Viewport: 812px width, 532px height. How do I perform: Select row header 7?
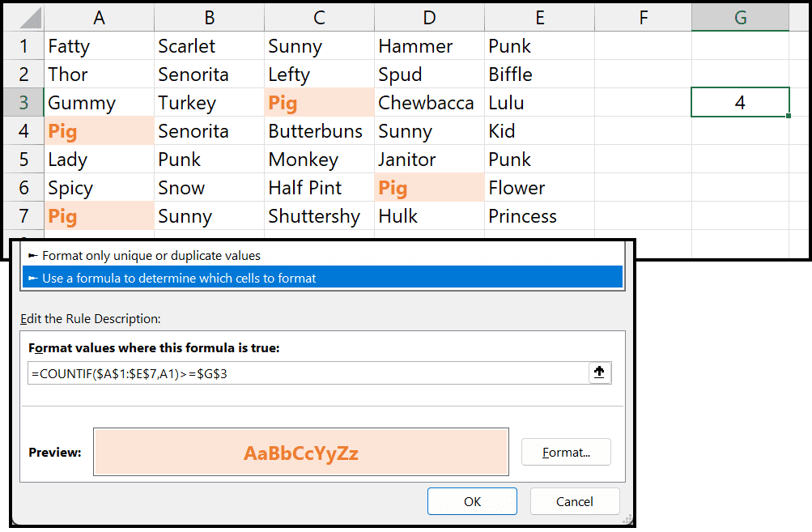coord(23,215)
